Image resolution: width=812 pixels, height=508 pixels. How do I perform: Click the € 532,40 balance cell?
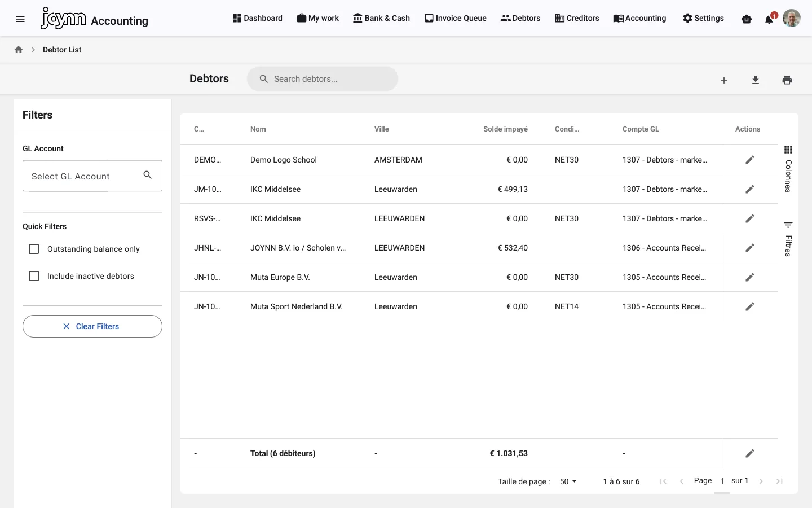pos(513,248)
